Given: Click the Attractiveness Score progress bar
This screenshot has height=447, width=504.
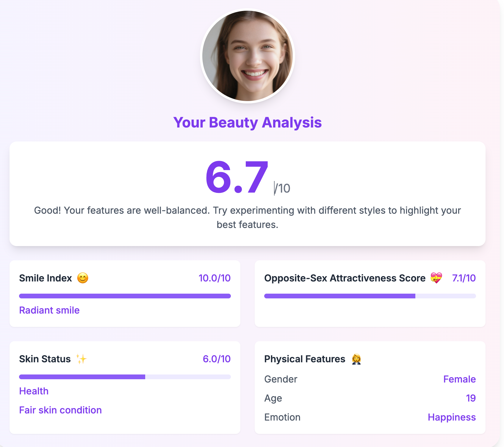Looking at the screenshot, I should 370,296.
